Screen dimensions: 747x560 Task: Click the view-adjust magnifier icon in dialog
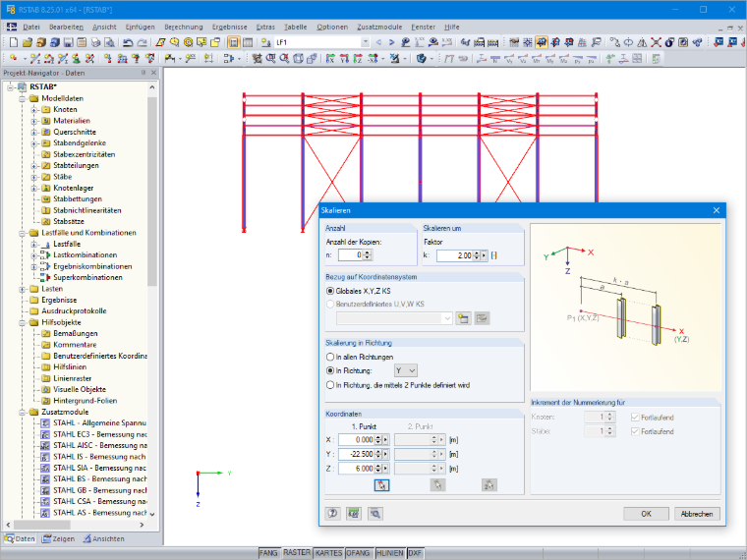pyautogui.click(x=375, y=513)
